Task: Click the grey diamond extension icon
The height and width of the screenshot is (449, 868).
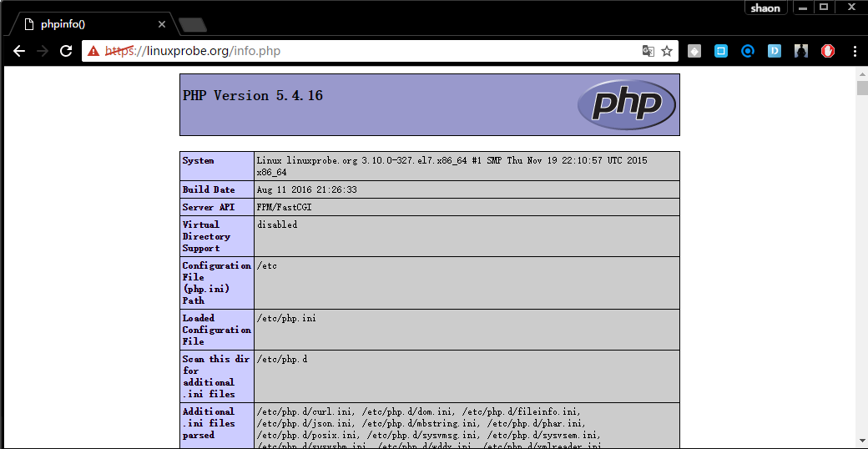Action: point(694,51)
